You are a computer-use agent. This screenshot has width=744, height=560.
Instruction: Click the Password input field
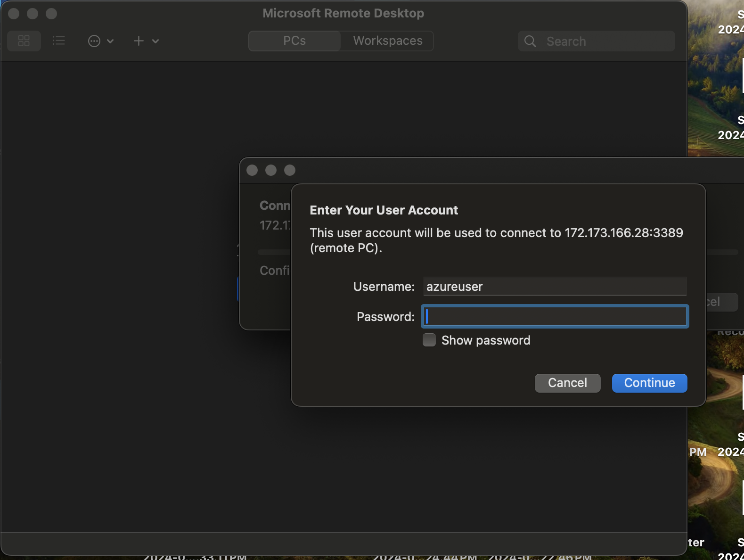pos(555,316)
